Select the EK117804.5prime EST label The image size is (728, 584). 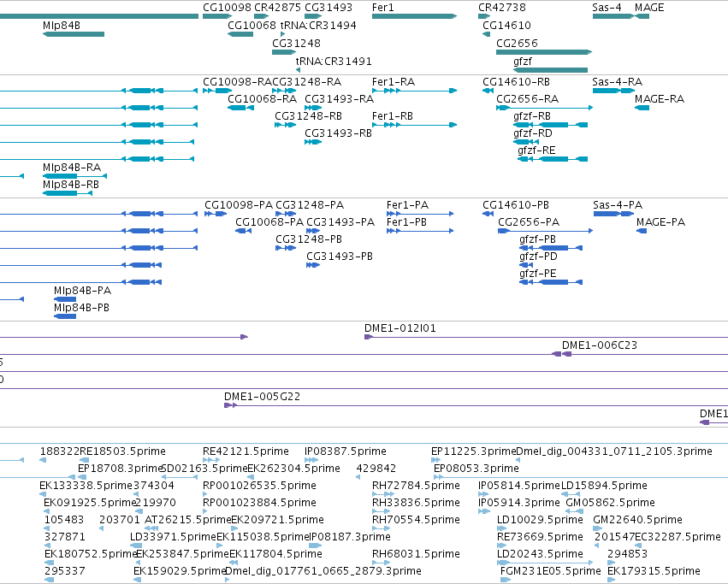[275, 554]
